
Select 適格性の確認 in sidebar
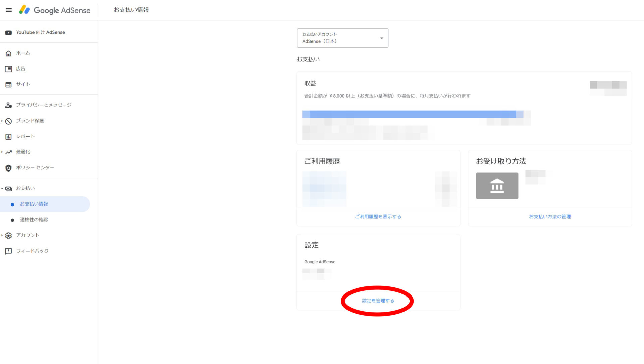tap(34, 220)
